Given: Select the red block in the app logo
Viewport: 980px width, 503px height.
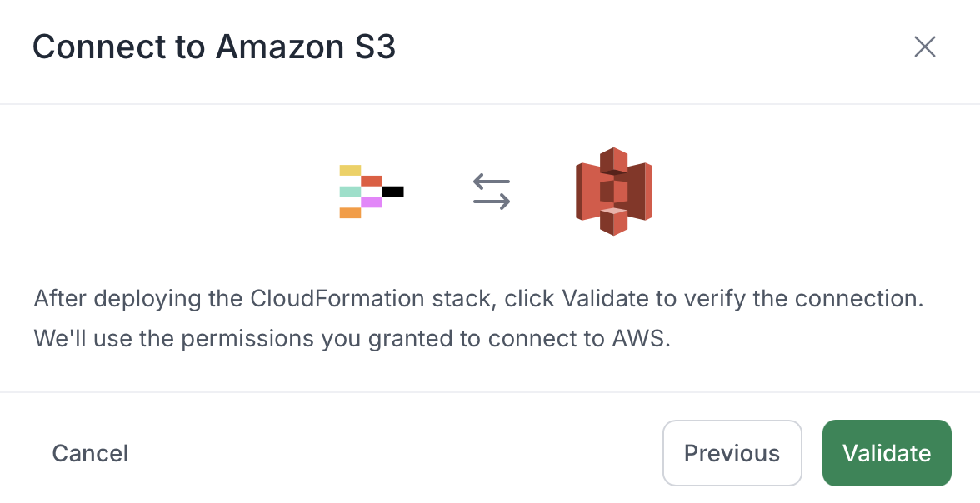Looking at the screenshot, I should coord(372,181).
